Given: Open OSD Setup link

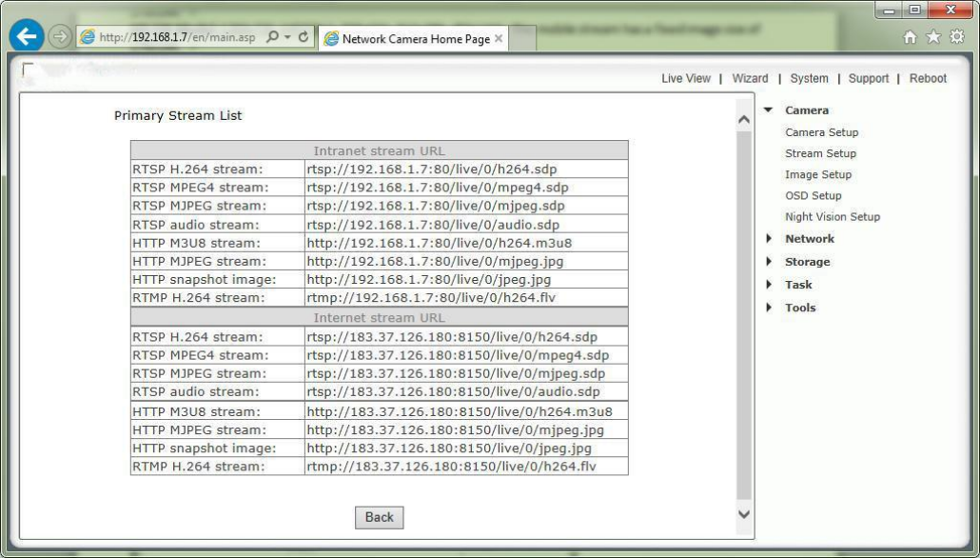Looking at the screenshot, I should 813,196.
